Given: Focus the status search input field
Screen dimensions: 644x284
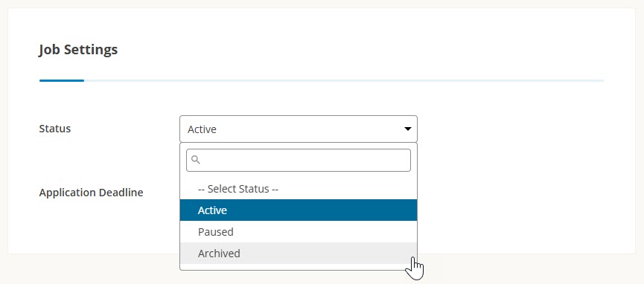Looking at the screenshot, I should click(x=299, y=160).
